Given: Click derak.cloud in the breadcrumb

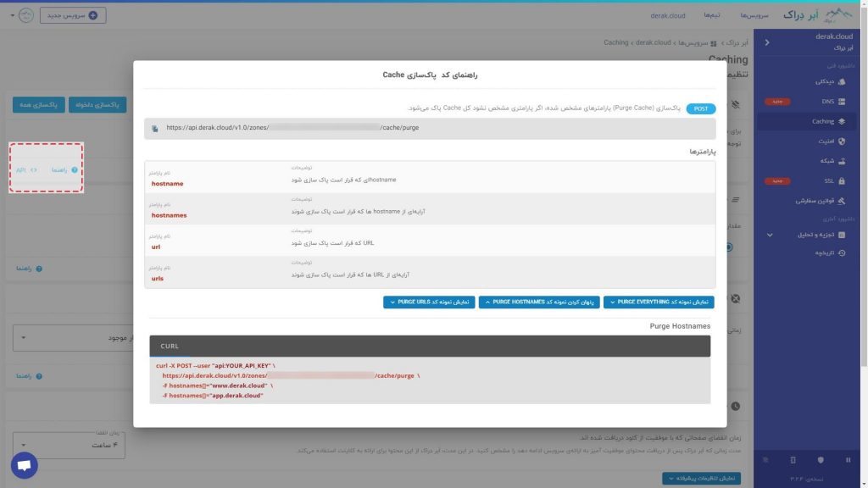Looking at the screenshot, I should point(654,42).
